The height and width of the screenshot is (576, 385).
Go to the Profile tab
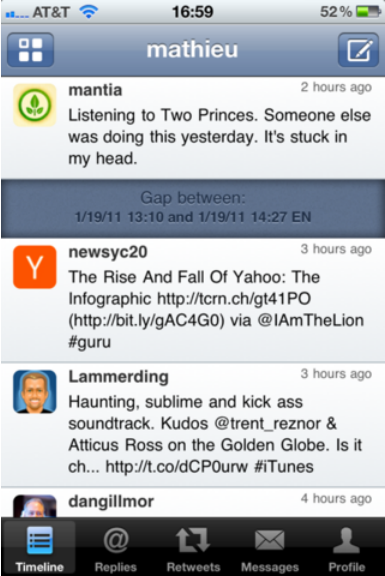[x=346, y=548]
